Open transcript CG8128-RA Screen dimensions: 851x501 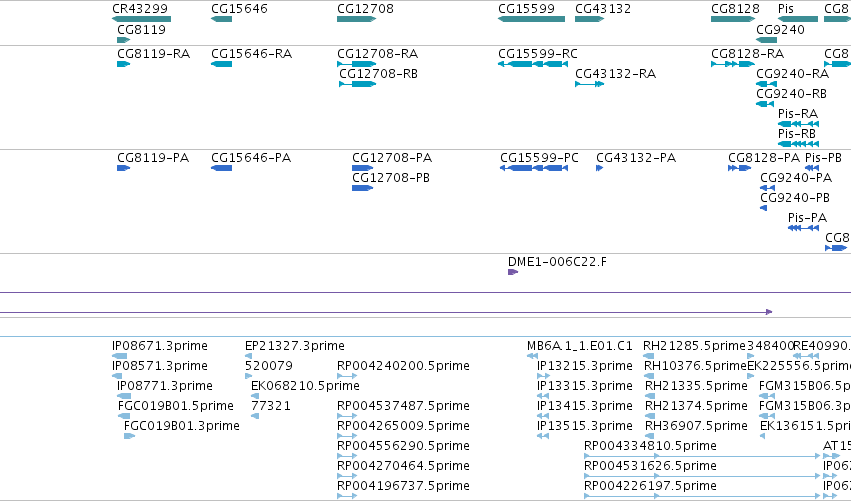pyautogui.click(x=747, y=54)
